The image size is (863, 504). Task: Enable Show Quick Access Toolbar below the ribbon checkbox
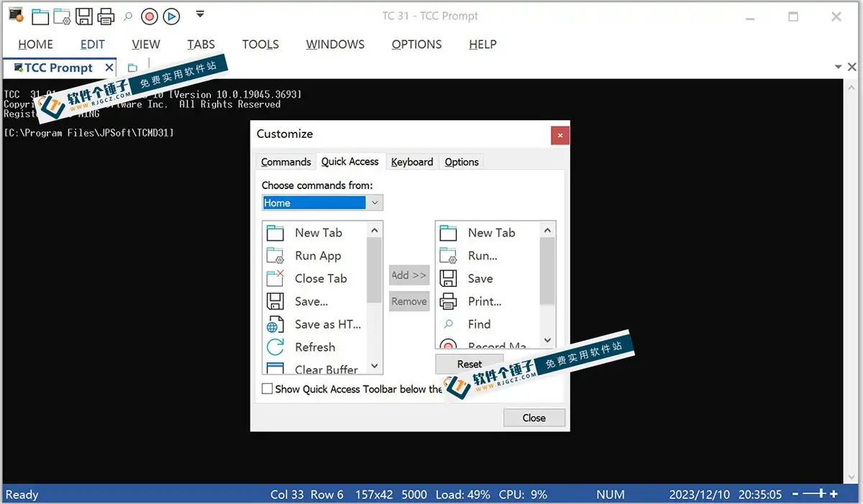point(268,389)
